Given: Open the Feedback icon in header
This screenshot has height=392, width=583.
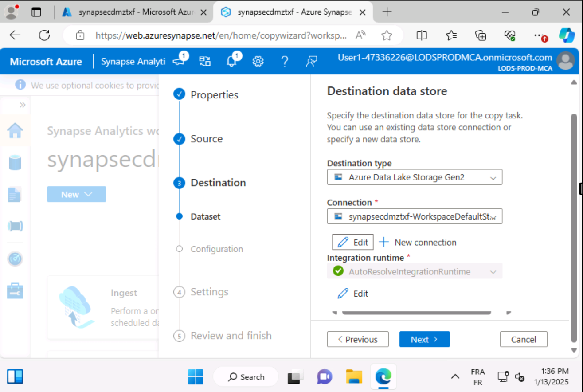Looking at the screenshot, I should [x=312, y=61].
